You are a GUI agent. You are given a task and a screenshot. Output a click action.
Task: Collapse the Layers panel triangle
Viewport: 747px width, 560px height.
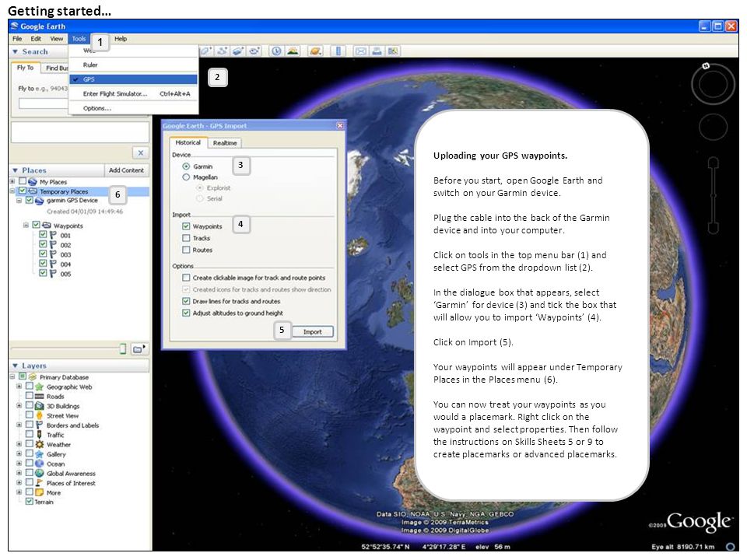(16, 366)
